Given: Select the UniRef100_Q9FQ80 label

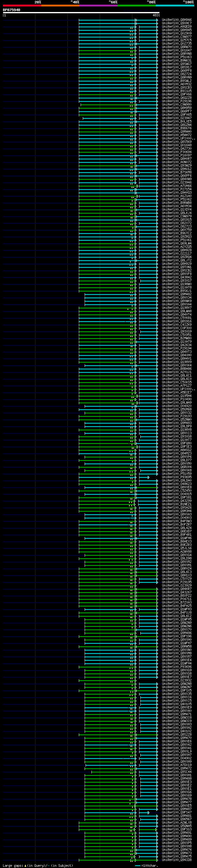Looking at the screenshot, I should (x=177, y=443).
